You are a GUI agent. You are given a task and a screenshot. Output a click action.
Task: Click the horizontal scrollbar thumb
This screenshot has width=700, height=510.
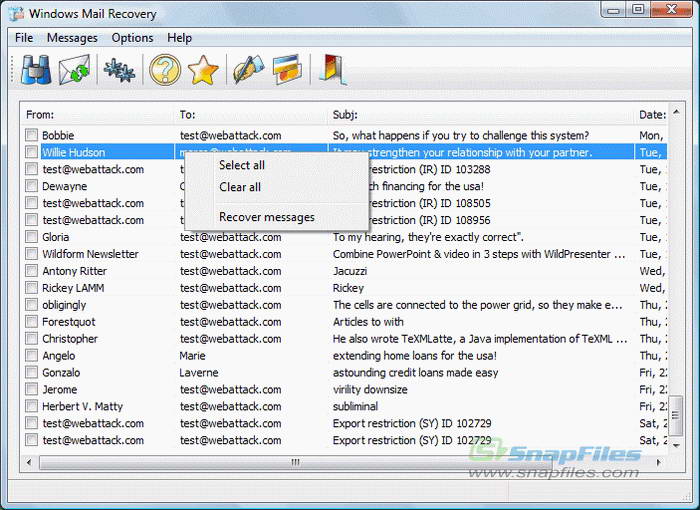click(296, 462)
